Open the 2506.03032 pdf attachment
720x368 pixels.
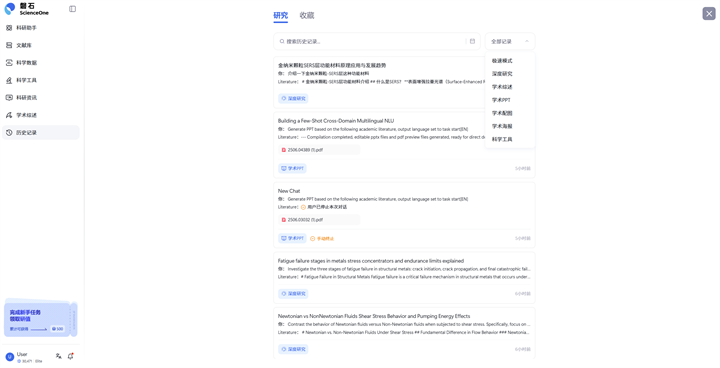tap(319, 220)
